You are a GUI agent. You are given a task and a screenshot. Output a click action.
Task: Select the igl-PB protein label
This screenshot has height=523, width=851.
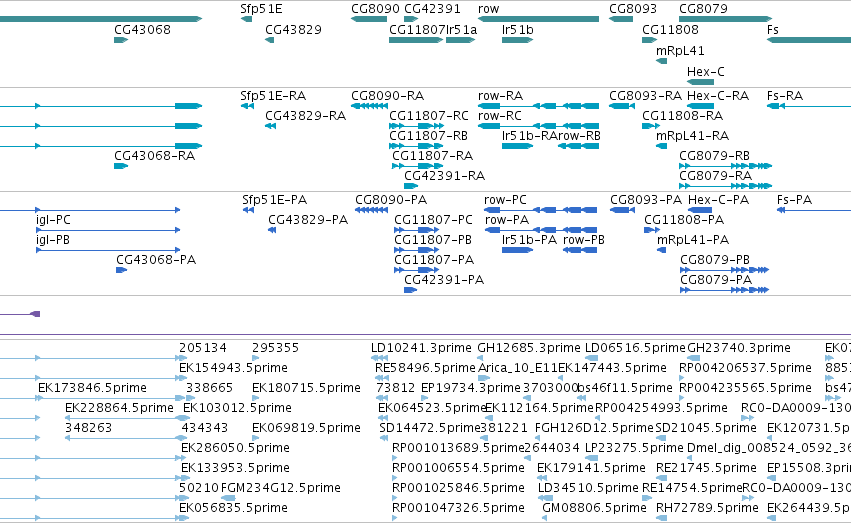click(x=53, y=240)
